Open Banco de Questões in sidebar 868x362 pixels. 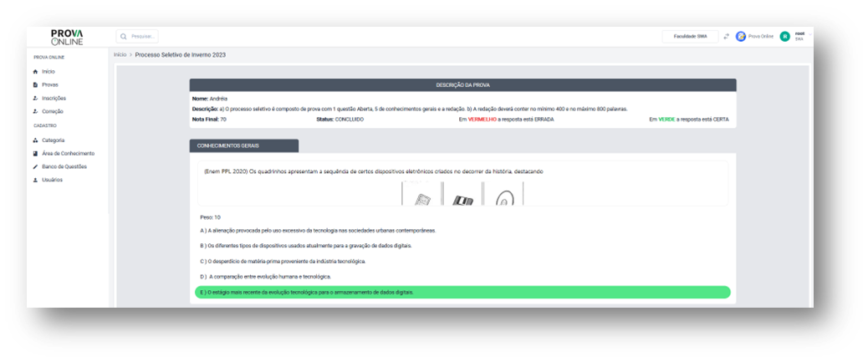click(64, 166)
